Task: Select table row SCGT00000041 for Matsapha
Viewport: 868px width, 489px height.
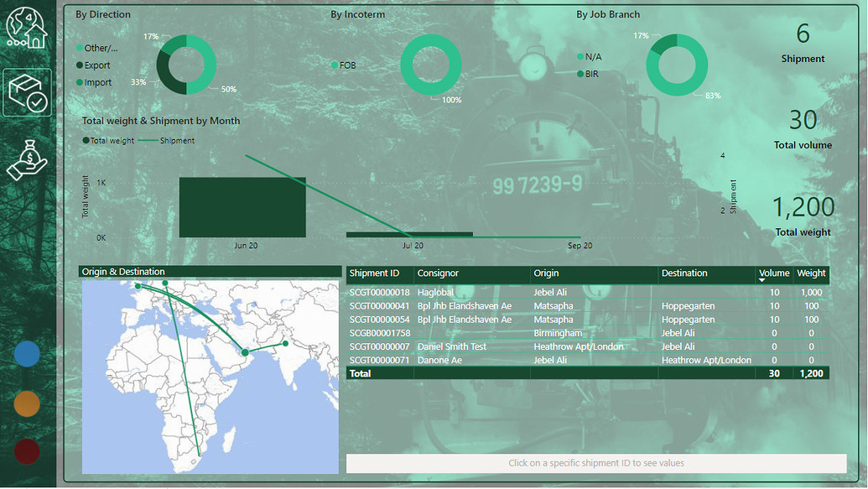Action: tap(503, 306)
